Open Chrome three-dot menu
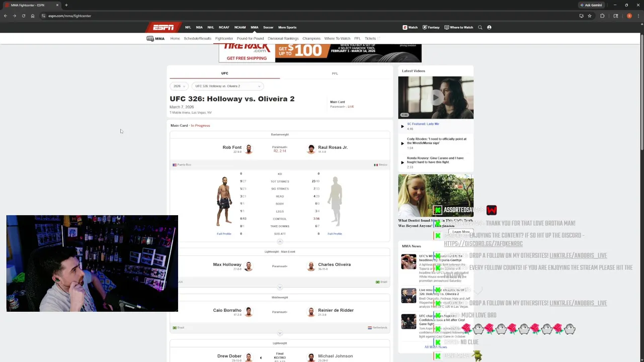This screenshot has width=644, height=362. click(638, 16)
